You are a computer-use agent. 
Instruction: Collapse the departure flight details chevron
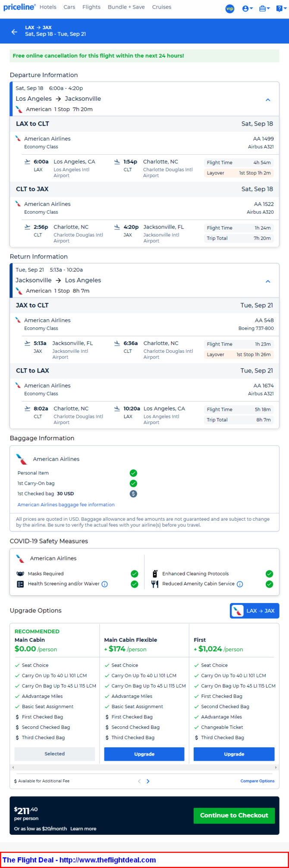coord(268,100)
